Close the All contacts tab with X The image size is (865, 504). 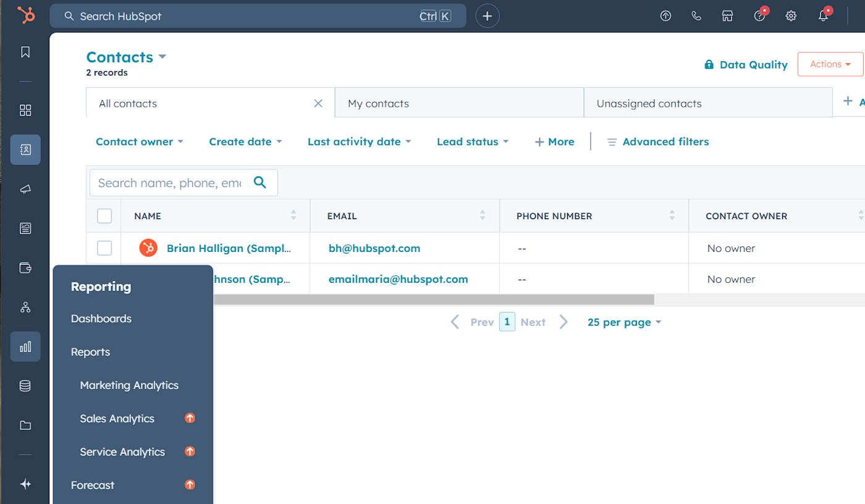[x=318, y=103]
